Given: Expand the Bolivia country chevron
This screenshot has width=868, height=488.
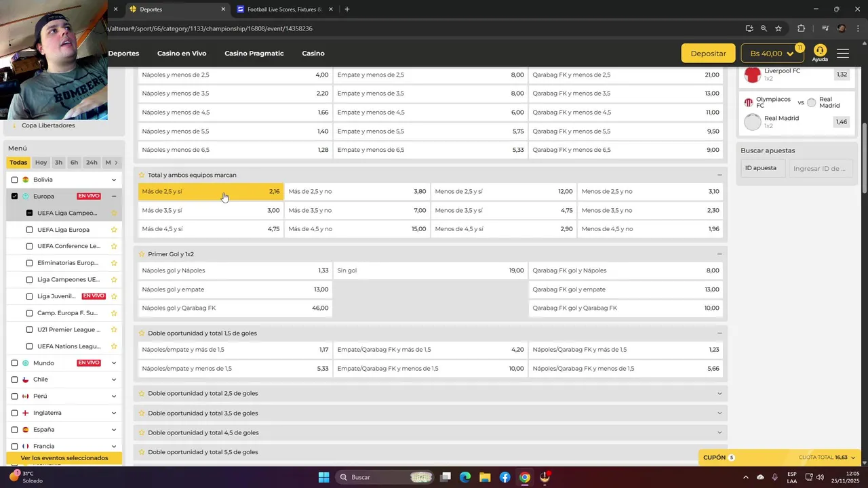Looking at the screenshot, I should 114,180.
